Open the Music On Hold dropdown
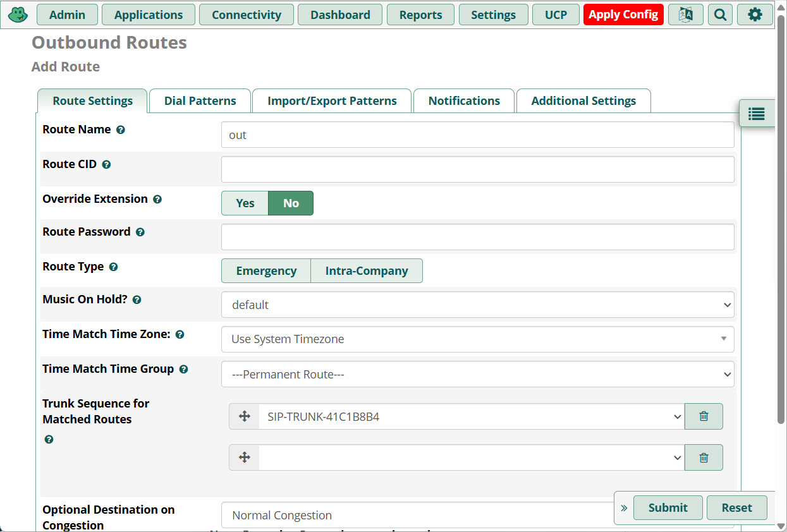This screenshot has width=787, height=532. (477, 305)
